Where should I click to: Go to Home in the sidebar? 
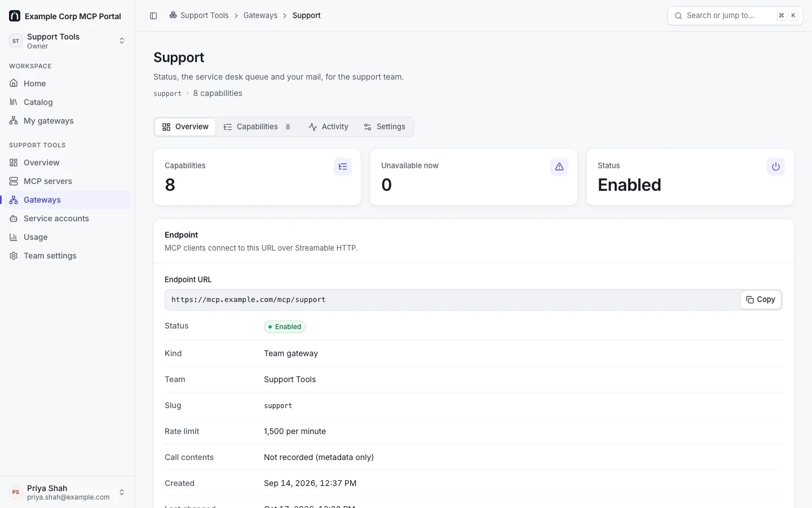point(68,84)
